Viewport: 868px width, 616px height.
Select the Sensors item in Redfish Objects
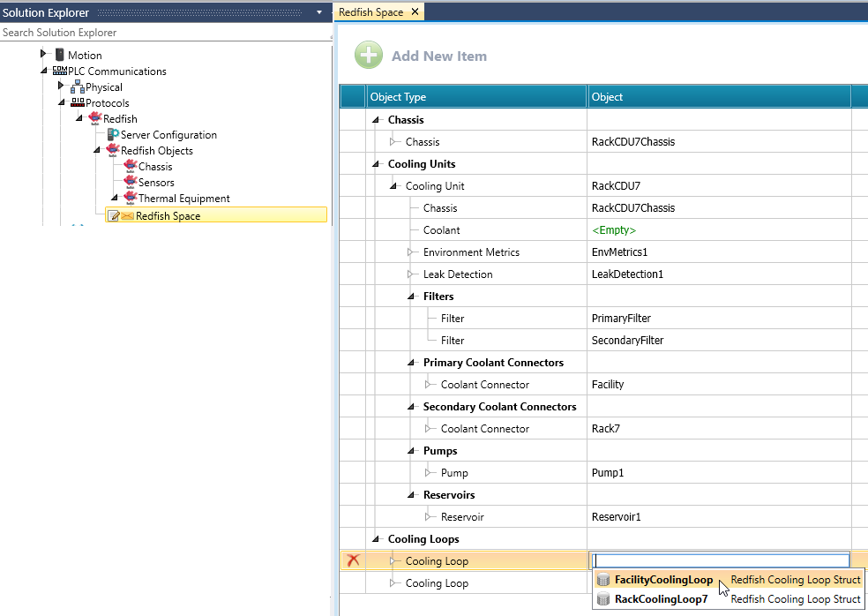156,183
